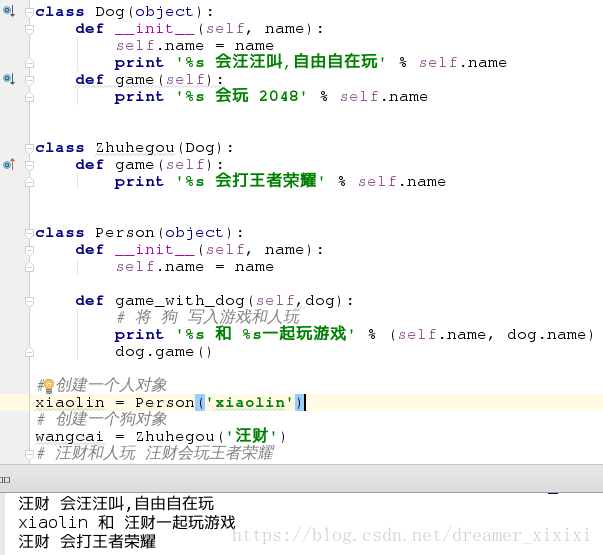Click fold-end marker at '会汪汪叫,自由自在玩' print line
The image size is (603, 555).
(x=29, y=63)
